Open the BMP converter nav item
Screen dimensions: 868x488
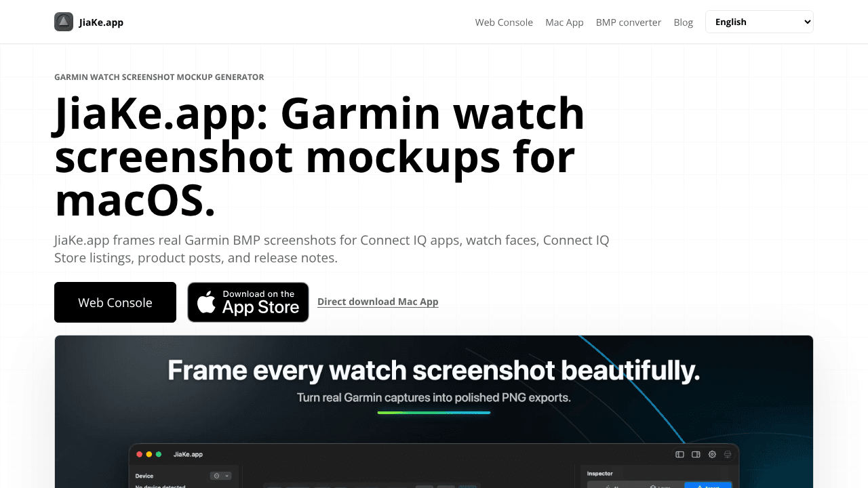pyautogui.click(x=629, y=22)
